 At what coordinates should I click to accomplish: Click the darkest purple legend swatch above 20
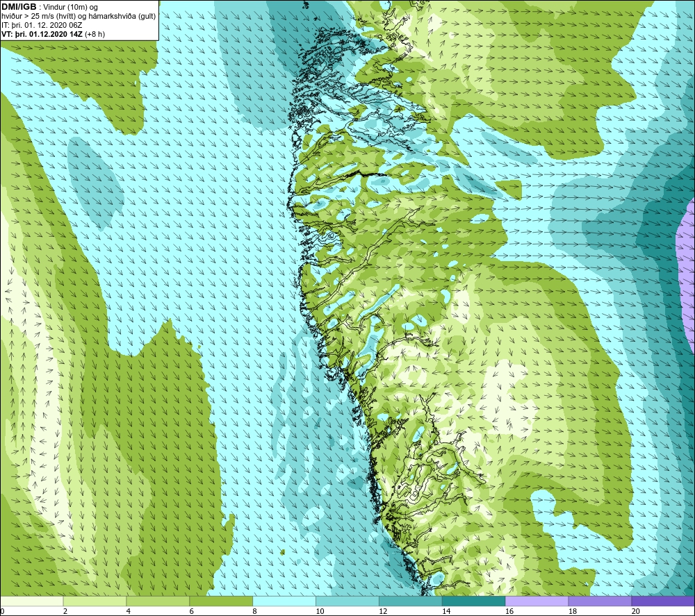point(663,601)
